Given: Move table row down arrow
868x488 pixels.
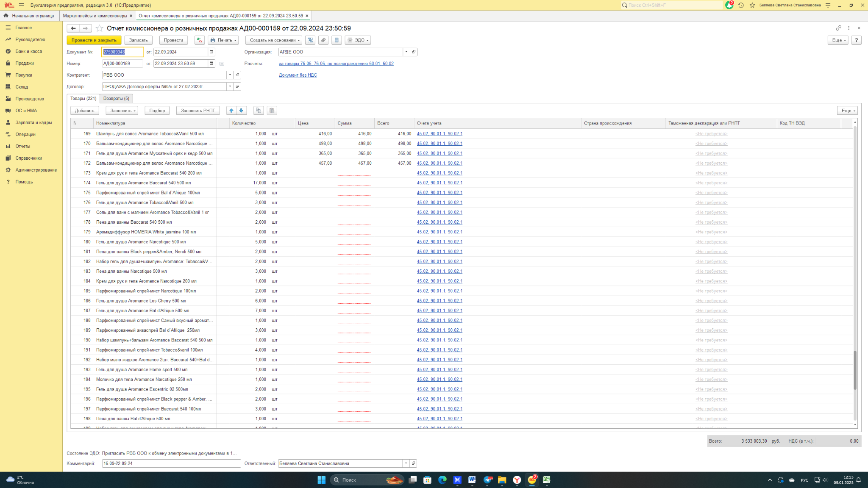Looking at the screenshot, I should [x=242, y=111].
